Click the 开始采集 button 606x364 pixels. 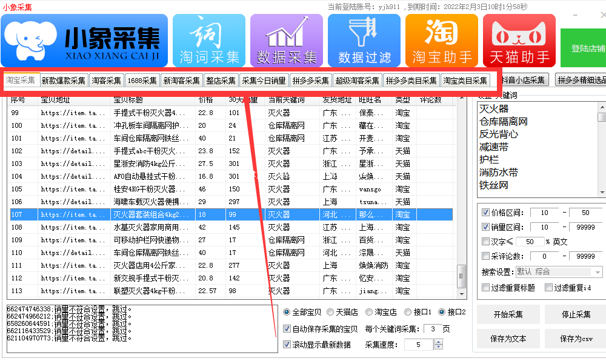[x=508, y=314]
